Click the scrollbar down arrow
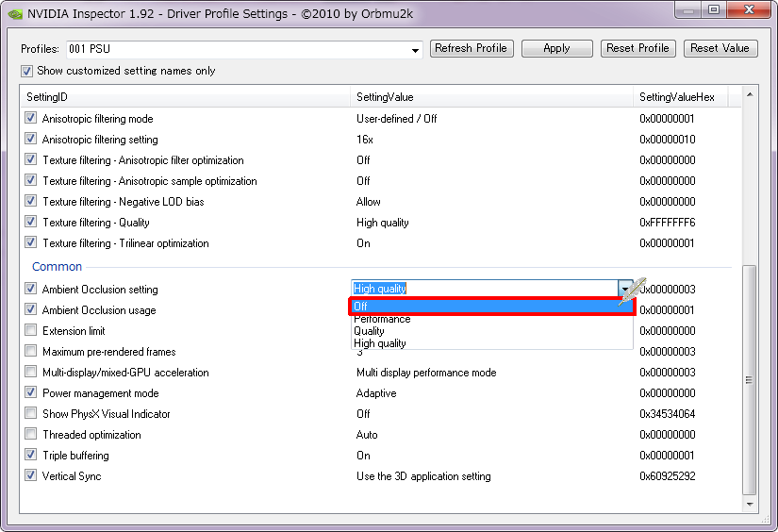 [x=750, y=505]
